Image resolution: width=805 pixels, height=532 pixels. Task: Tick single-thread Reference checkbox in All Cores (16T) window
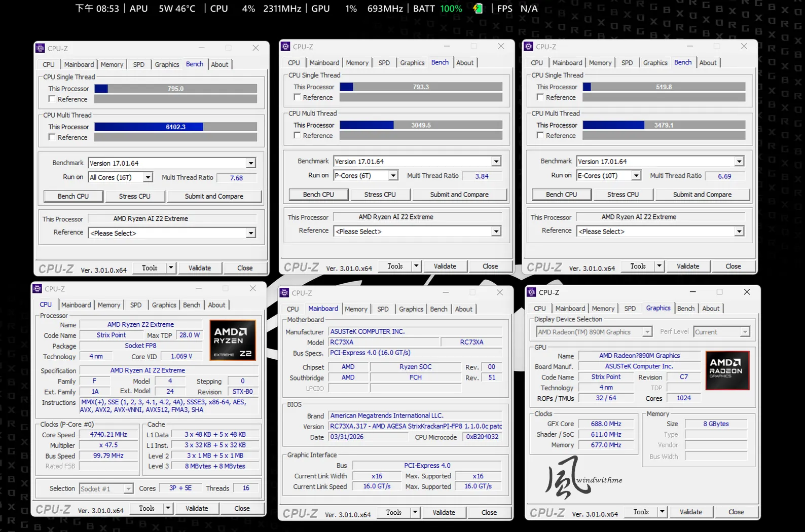pos(52,99)
